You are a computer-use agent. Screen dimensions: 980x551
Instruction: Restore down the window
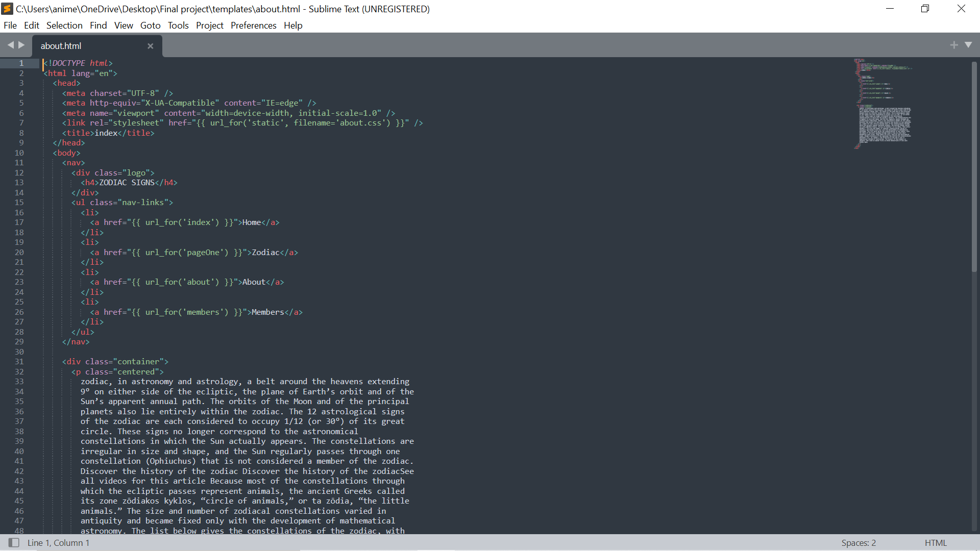(x=925, y=9)
